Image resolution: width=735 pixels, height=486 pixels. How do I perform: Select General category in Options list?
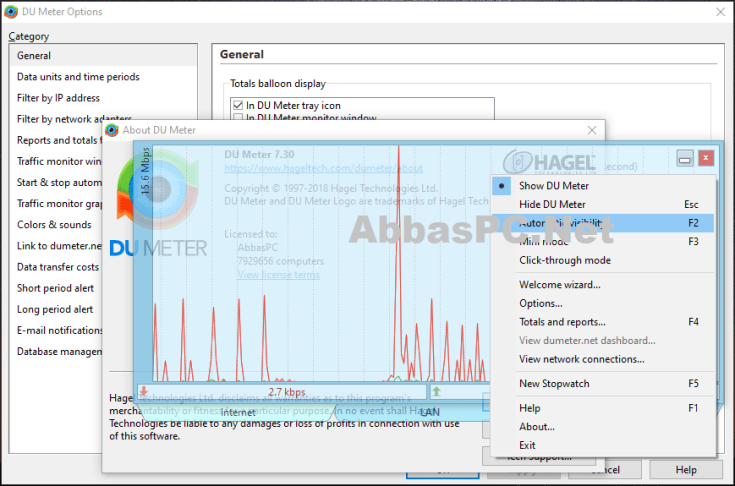(x=103, y=55)
